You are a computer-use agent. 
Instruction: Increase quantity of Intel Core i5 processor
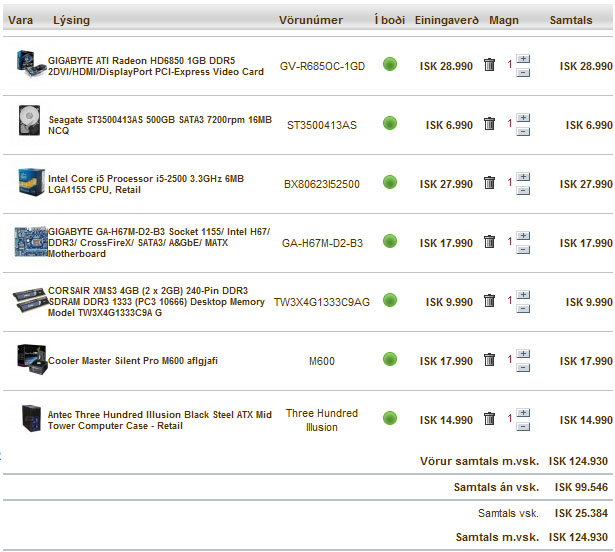click(524, 177)
